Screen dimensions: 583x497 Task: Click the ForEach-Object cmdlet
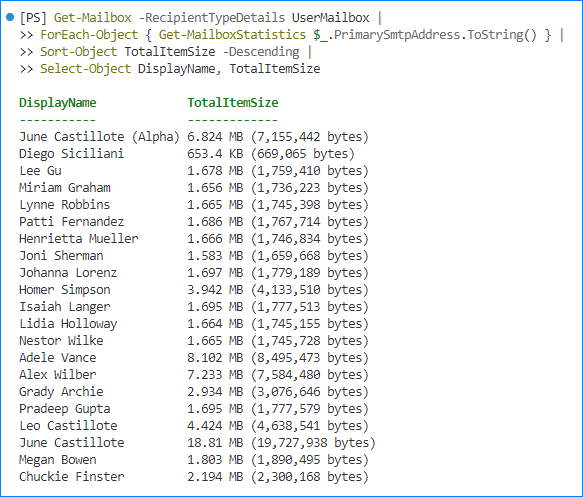89,35
